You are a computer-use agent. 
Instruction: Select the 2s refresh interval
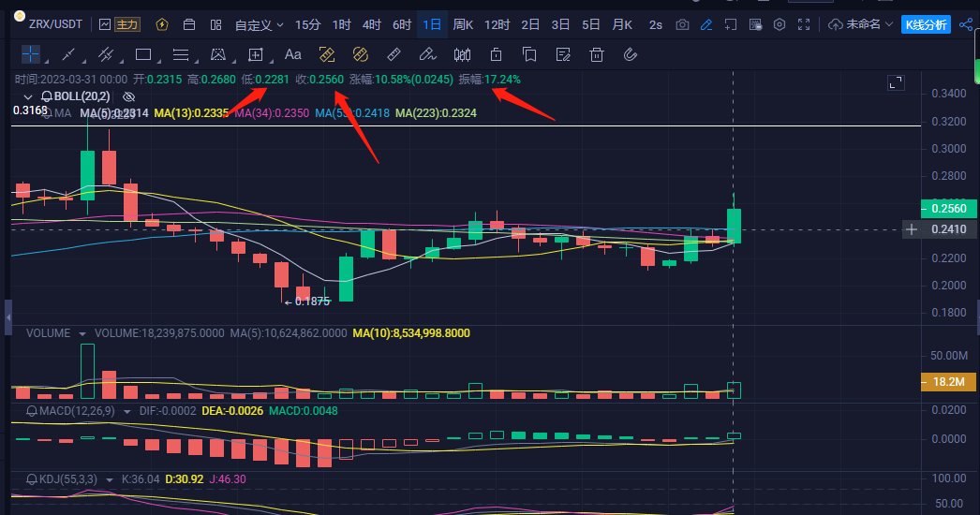tap(656, 25)
